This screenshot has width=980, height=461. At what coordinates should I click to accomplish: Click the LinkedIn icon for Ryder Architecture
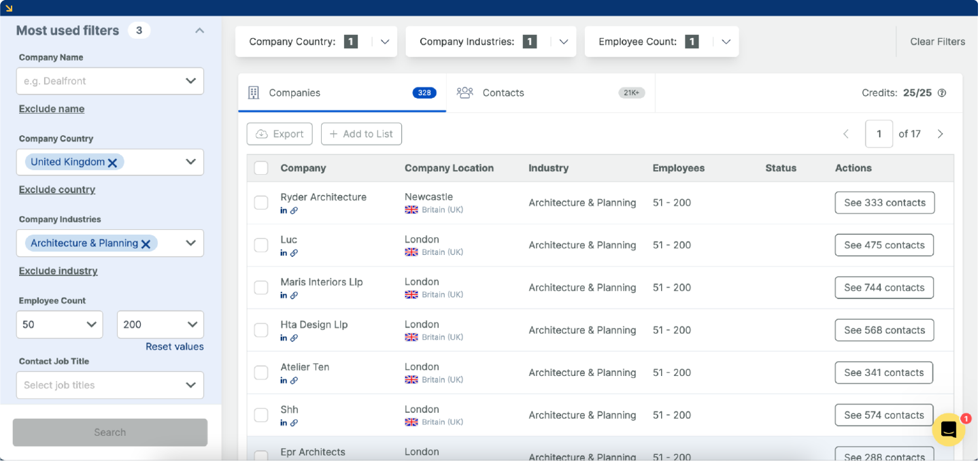point(283,210)
